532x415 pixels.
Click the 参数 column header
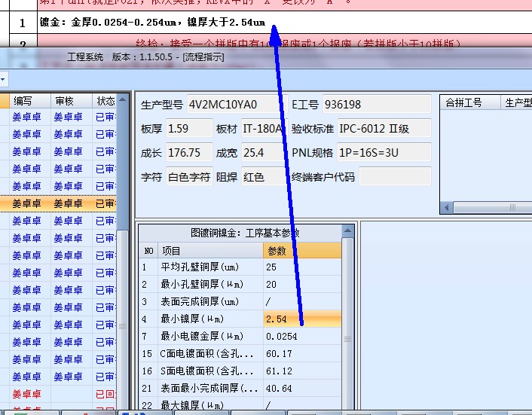(x=302, y=251)
